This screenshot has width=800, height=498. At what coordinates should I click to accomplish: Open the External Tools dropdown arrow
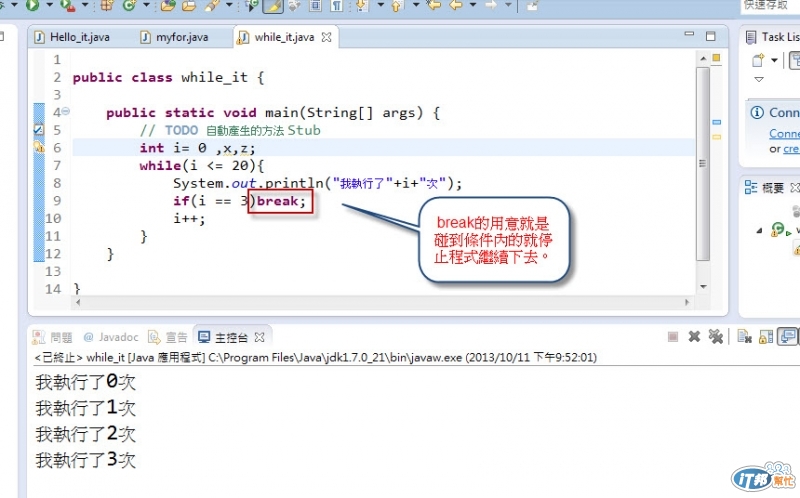pyautogui.click(x=85, y=5)
